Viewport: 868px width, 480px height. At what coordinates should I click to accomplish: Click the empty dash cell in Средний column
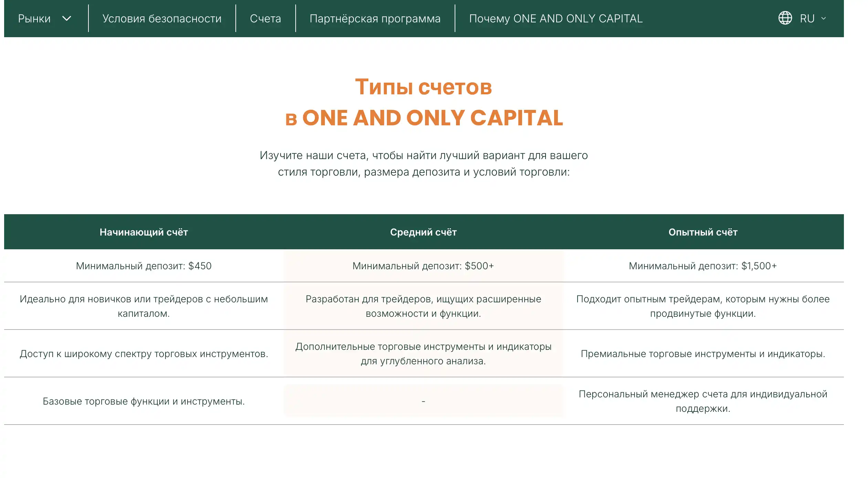click(423, 401)
